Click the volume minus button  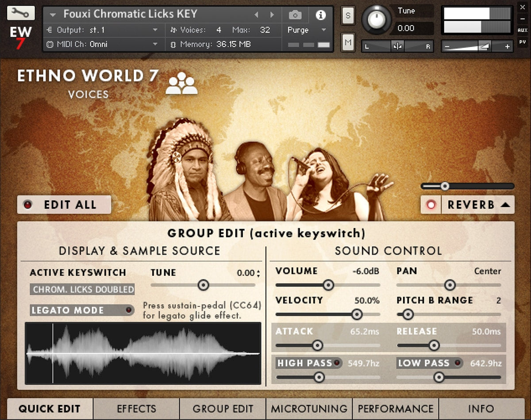coord(448,46)
